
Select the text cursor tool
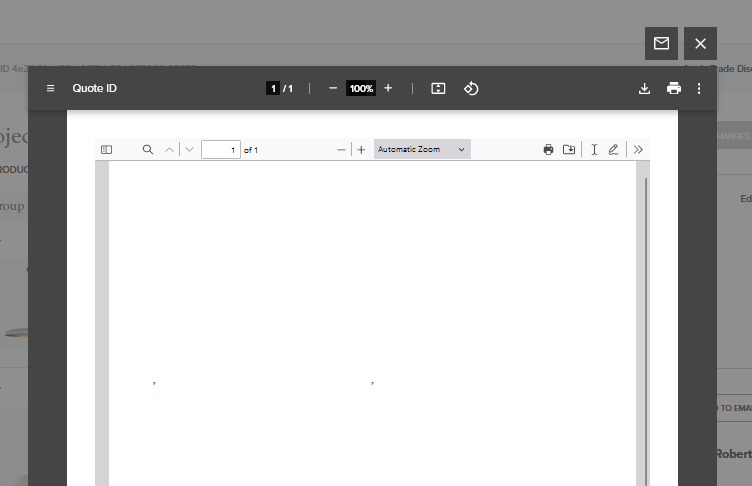[594, 150]
